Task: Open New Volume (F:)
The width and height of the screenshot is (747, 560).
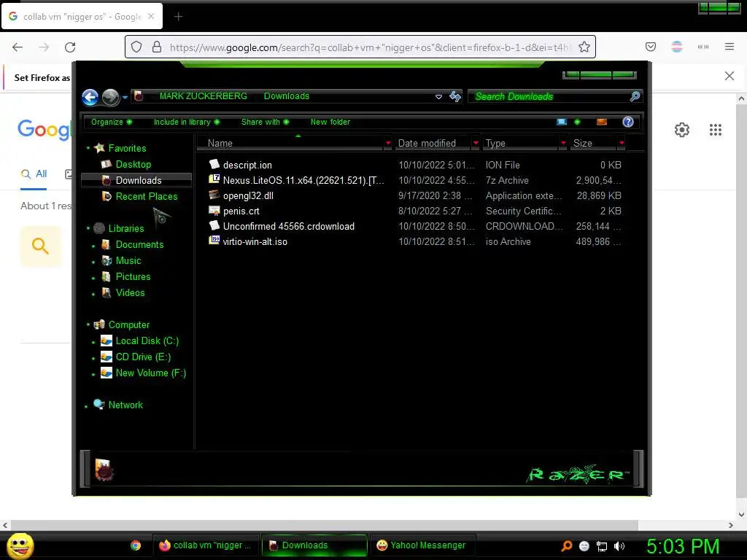Action: (x=150, y=373)
